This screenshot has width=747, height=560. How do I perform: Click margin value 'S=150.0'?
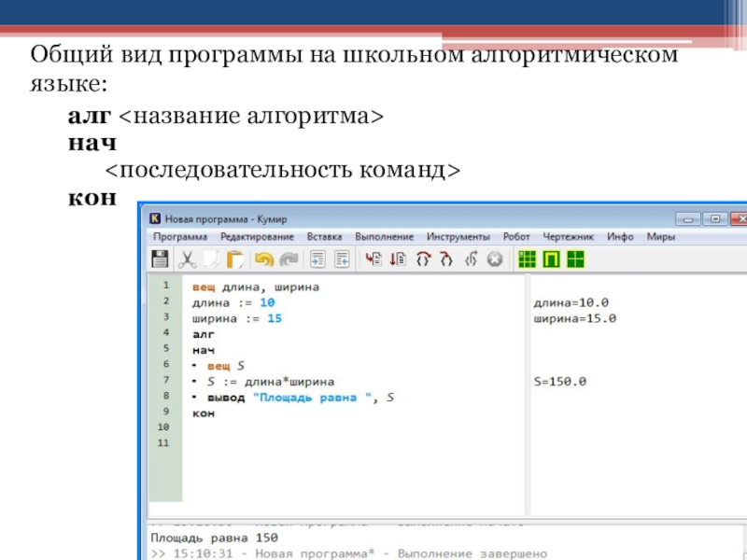pos(559,382)
